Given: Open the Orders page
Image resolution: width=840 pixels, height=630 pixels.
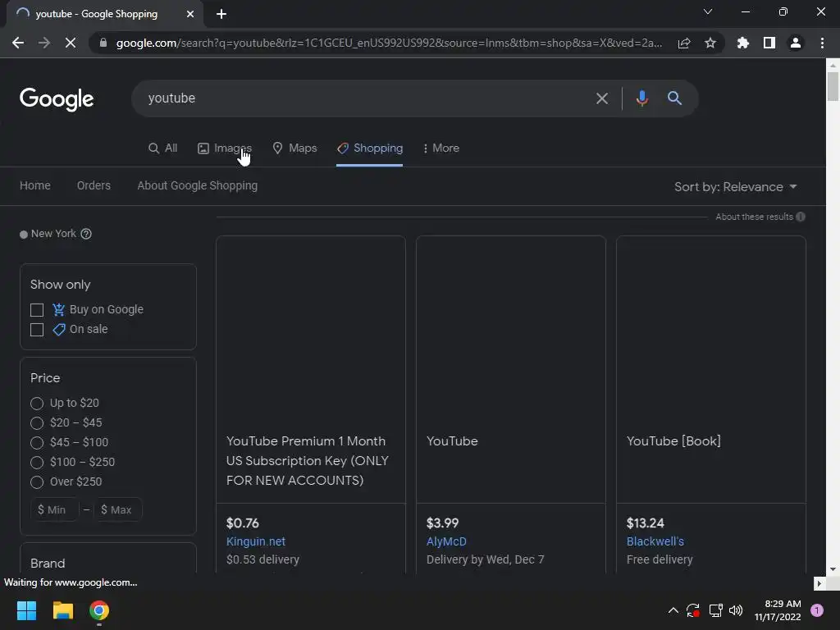Looking at the screenshot, I should tap(94, 185).
